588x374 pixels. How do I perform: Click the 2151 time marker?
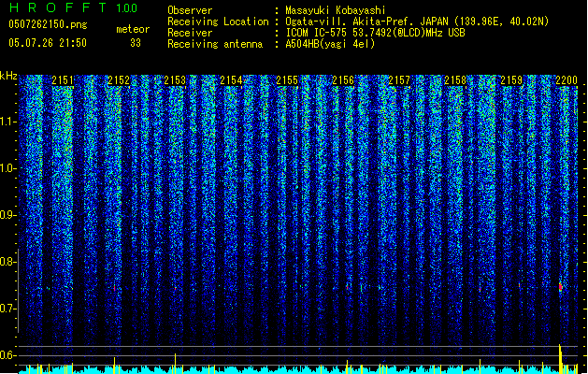[x=63, y=80]
